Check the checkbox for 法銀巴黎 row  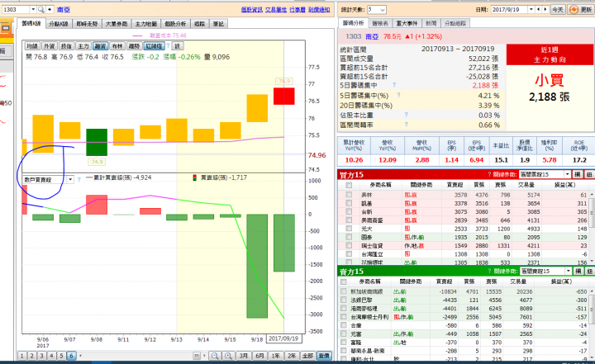pyautogui.click(x=344, y=300)
